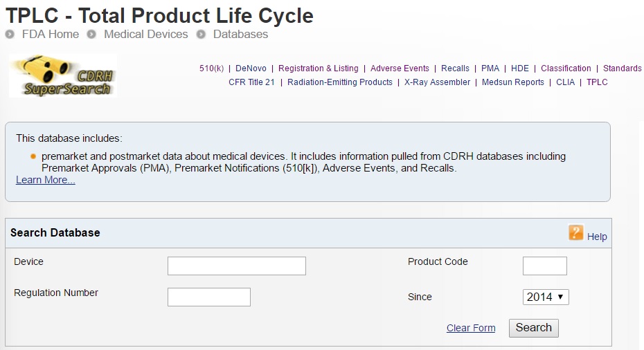Open Medical Devices breadcrumb link
The image size is (644, 350).
point(146,35)
